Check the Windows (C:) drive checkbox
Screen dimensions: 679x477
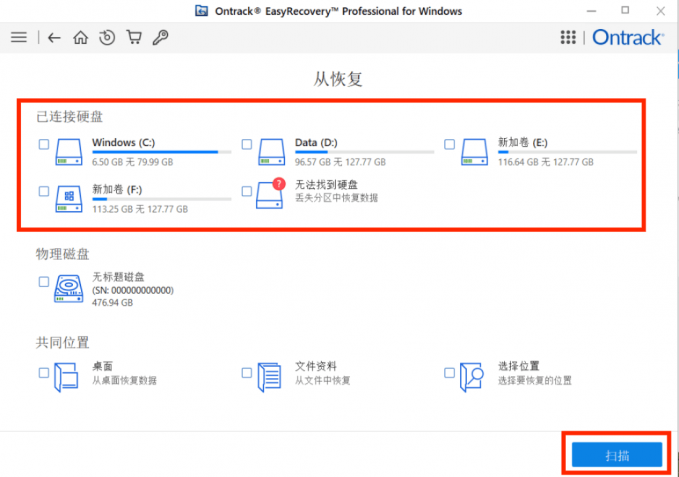pos(44,144)
